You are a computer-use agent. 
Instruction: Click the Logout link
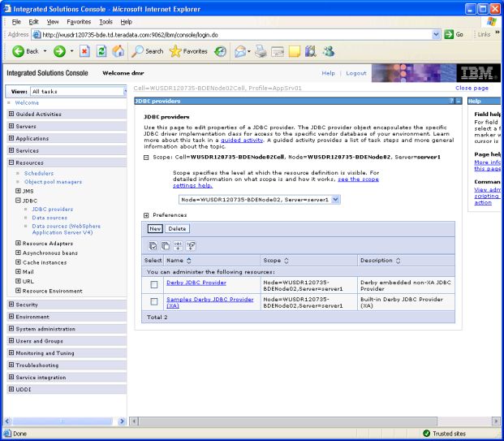pyautogui.click(x=356, y=73)
